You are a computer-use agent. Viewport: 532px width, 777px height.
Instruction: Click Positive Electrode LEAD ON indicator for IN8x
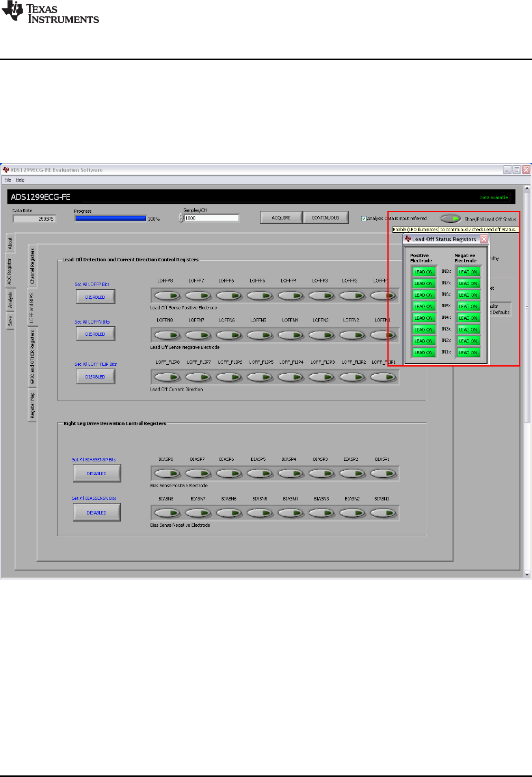point(423,272)
